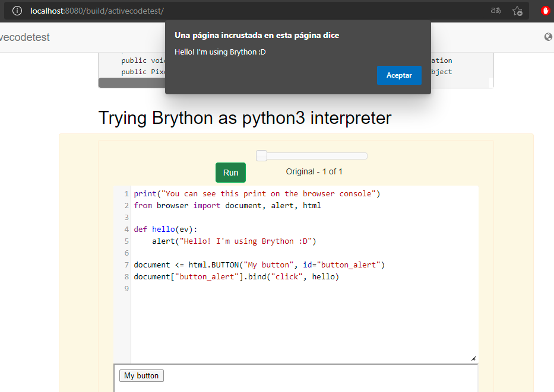Click the site information icon in address bar

point(17,11)
